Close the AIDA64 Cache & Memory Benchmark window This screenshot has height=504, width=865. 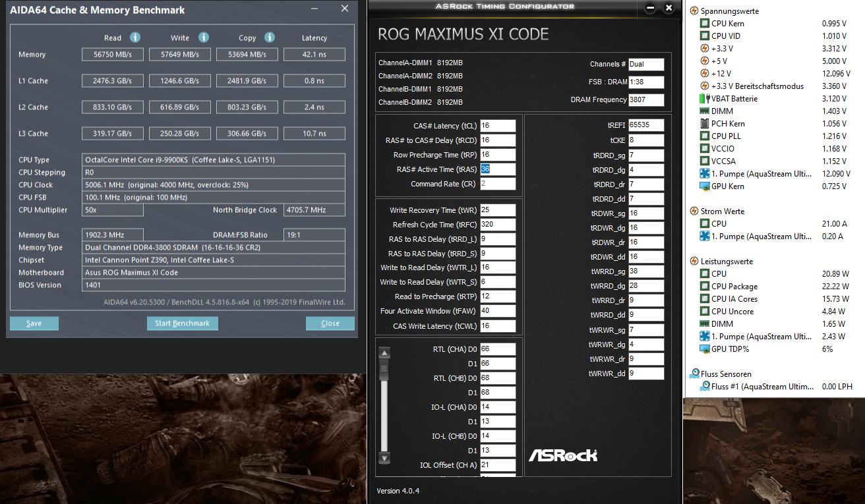click(344, 9)
